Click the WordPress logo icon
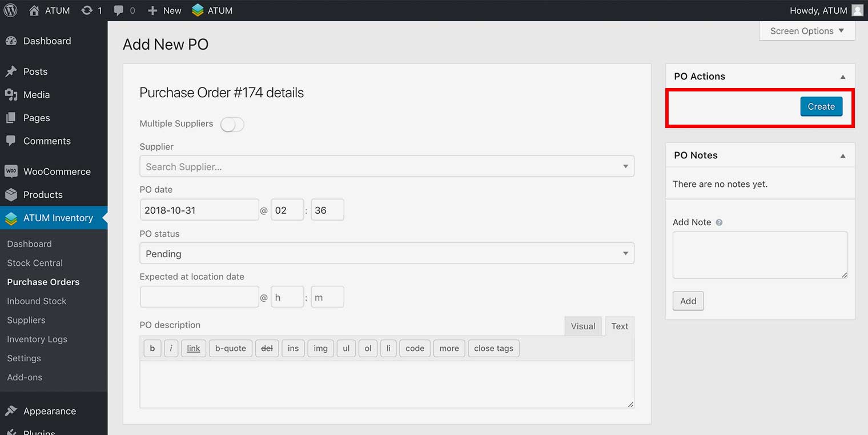 click(10, 10)
